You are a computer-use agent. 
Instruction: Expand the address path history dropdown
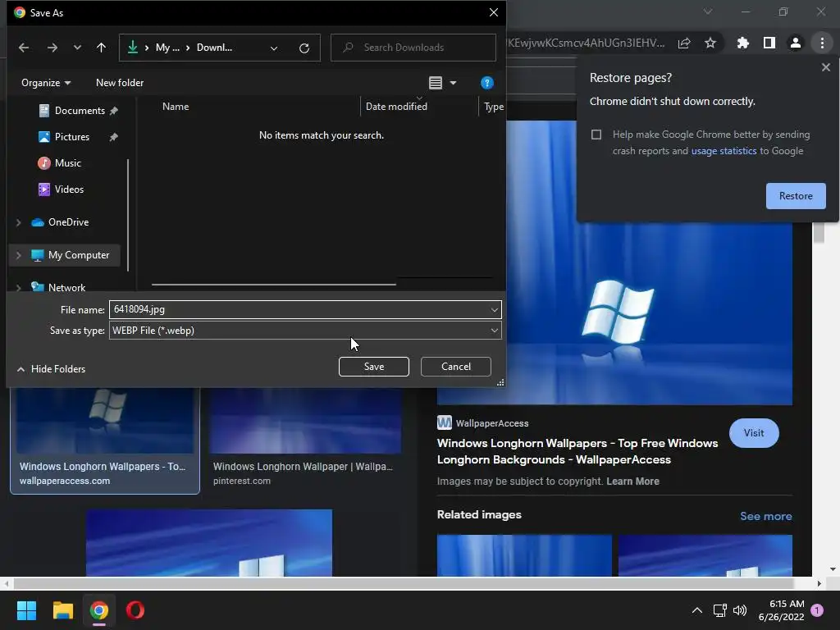(274, 48)
